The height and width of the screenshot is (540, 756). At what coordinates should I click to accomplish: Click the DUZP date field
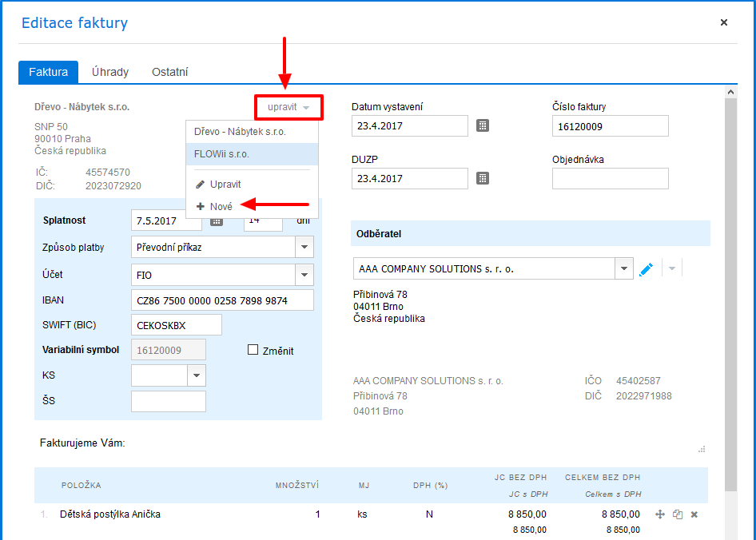(x=410, y=178)
